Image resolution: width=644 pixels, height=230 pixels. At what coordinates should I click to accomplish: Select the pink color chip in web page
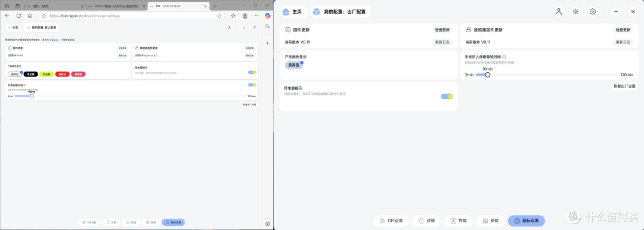[x=78, y=74]
